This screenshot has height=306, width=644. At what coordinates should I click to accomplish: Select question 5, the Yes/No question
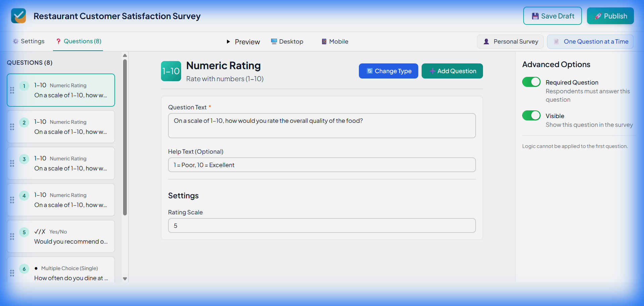pyautogui.click(x=61, y=236)
